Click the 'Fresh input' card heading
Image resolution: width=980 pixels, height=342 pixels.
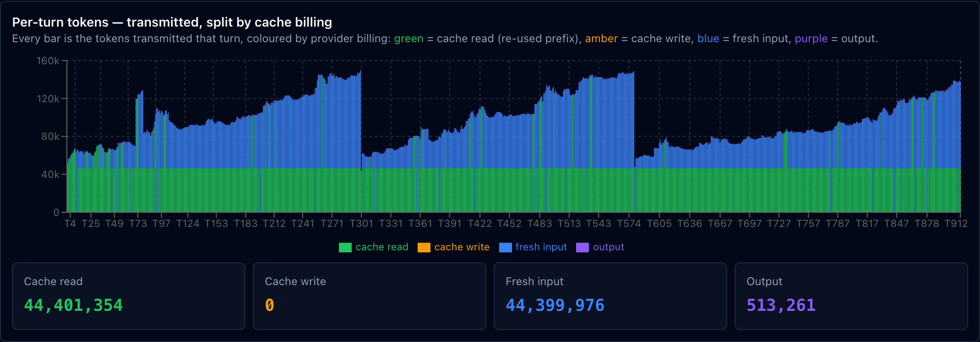[534, 281]
